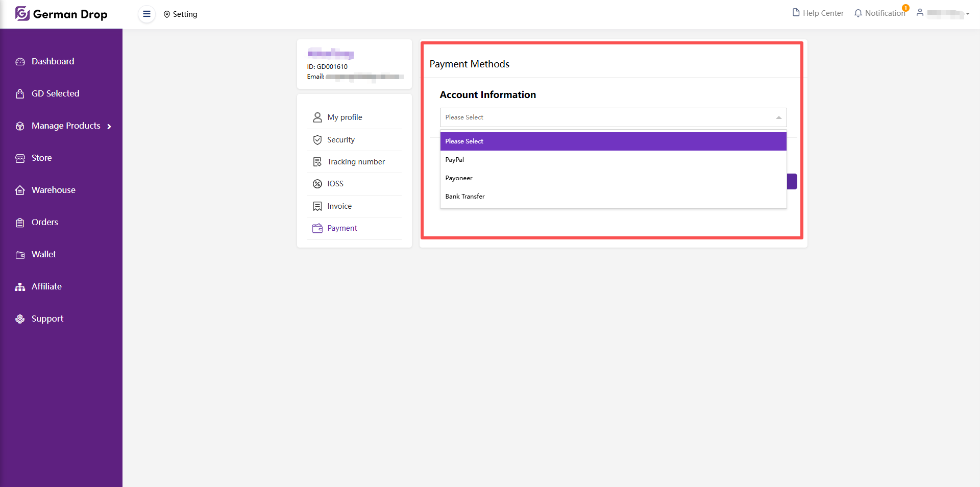Click the Support headset icon
This screenshot has height=487, width=980.
[20, 319]
